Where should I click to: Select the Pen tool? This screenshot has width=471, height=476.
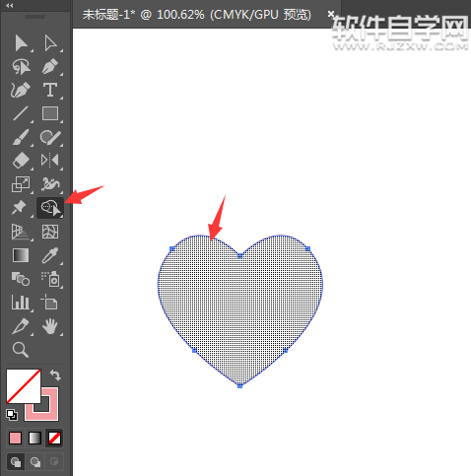pos(50,66)
